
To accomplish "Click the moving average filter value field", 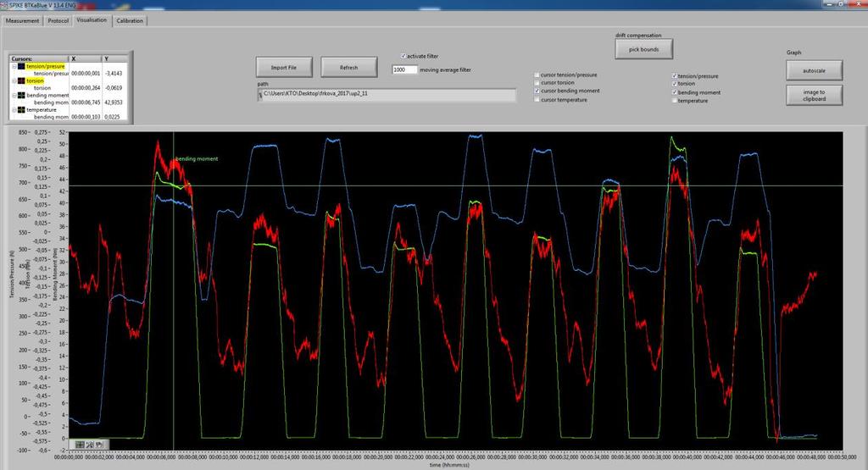I will point(404,69).
